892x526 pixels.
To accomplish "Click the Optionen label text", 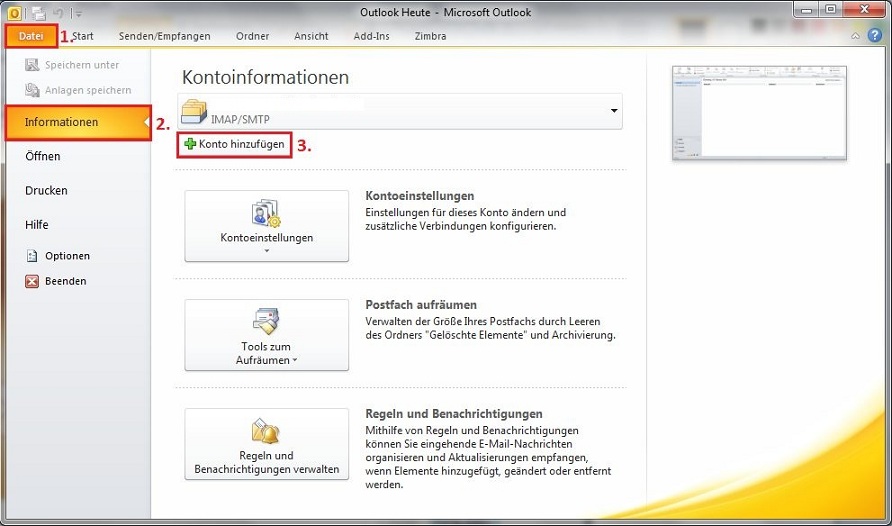I will tap(67, 256).
